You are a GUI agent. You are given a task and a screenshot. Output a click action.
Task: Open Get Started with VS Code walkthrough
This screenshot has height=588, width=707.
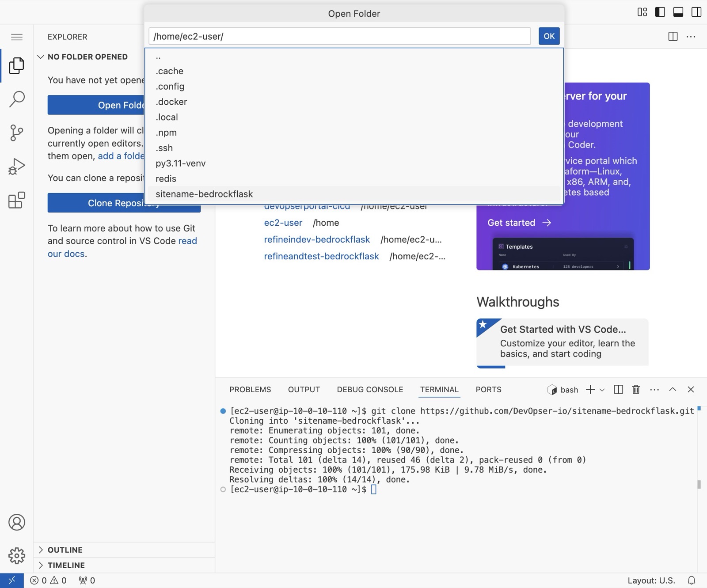tap(563, 343)
